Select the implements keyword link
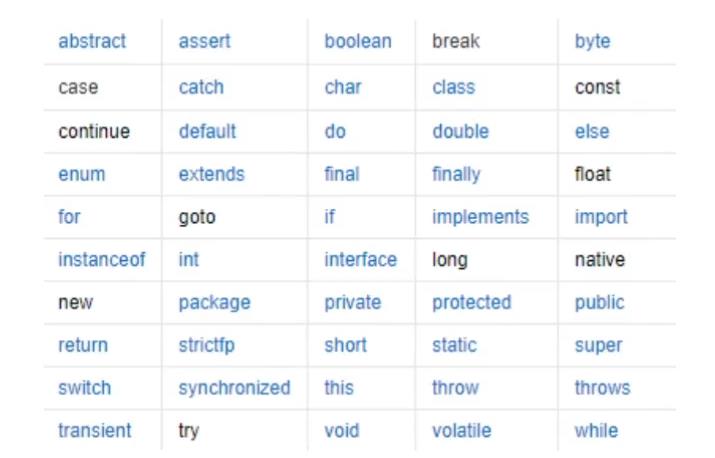 (480, 217)
